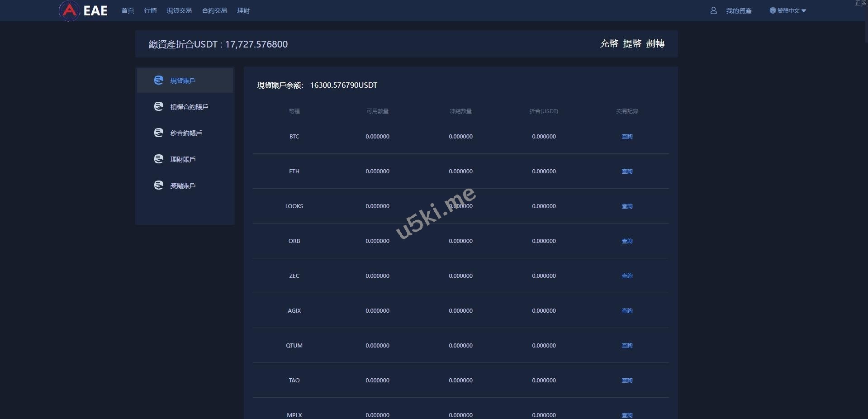Click the EAE logo icon

tap(69, 10)
